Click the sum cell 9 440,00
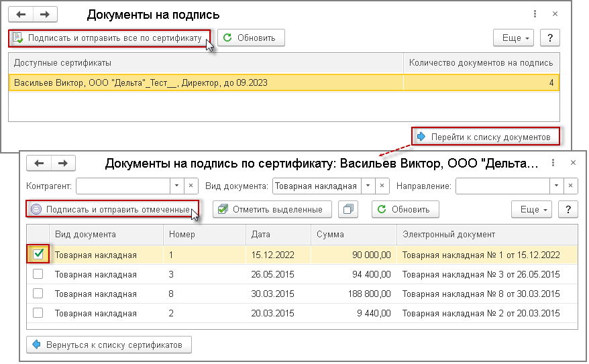Viewport: 589px width, 364px height. [x=354, y=313]
